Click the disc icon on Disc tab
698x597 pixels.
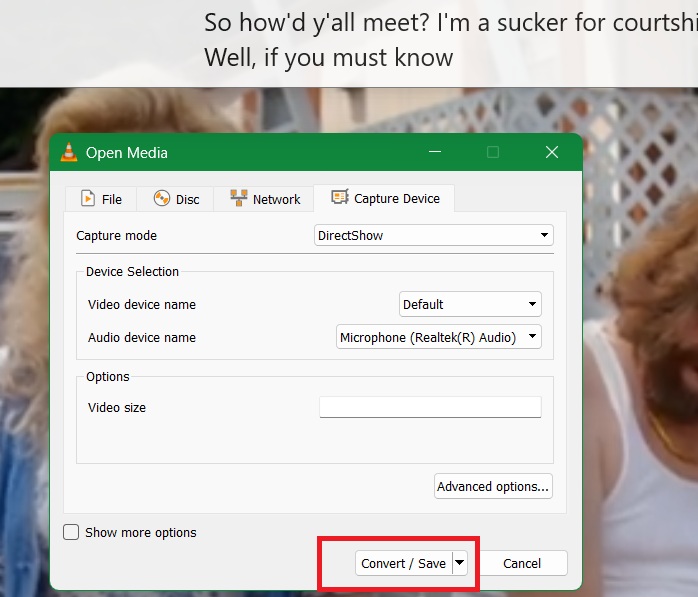161,199
